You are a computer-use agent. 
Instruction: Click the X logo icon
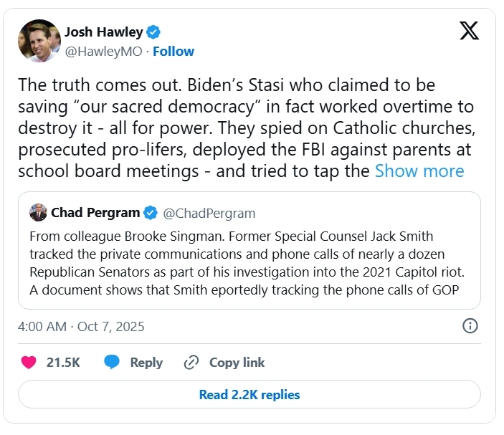(x=469, y=31)
